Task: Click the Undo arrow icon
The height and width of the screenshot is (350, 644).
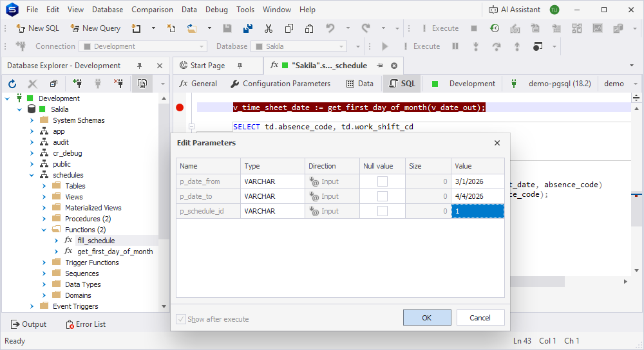Action: pyautogui.click(x=330, y=28)
